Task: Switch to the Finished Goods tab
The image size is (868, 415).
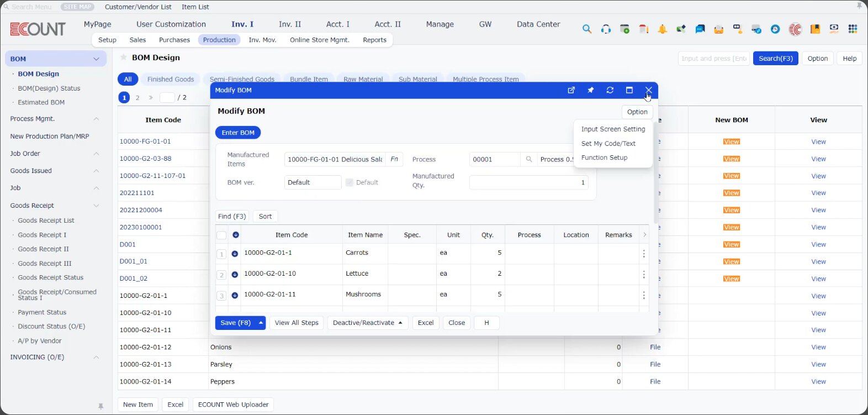Action: tap(170, 80)
